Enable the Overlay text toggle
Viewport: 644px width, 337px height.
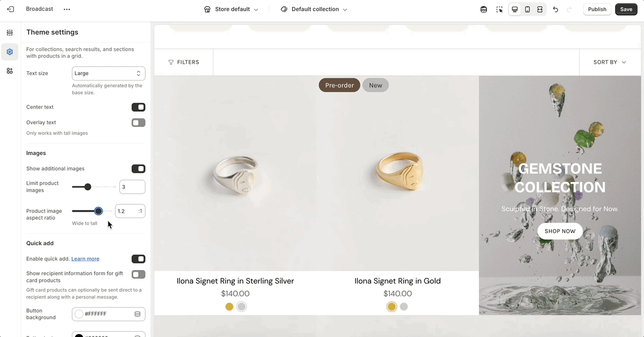tap(138, 123)
